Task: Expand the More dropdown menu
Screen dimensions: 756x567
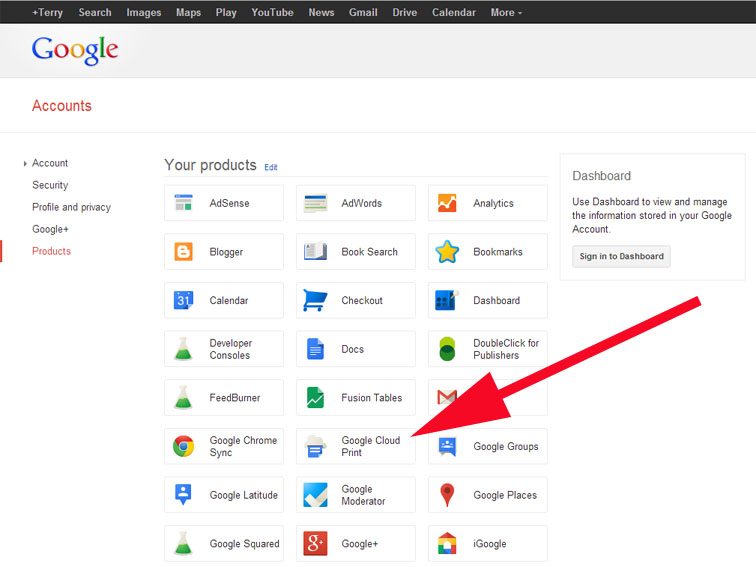Action: pyautogui.click(x=506, y=13)
